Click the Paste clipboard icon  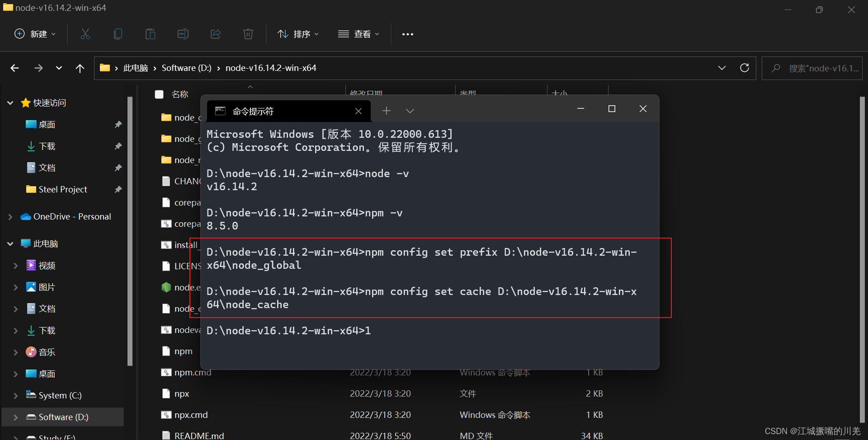151,34
